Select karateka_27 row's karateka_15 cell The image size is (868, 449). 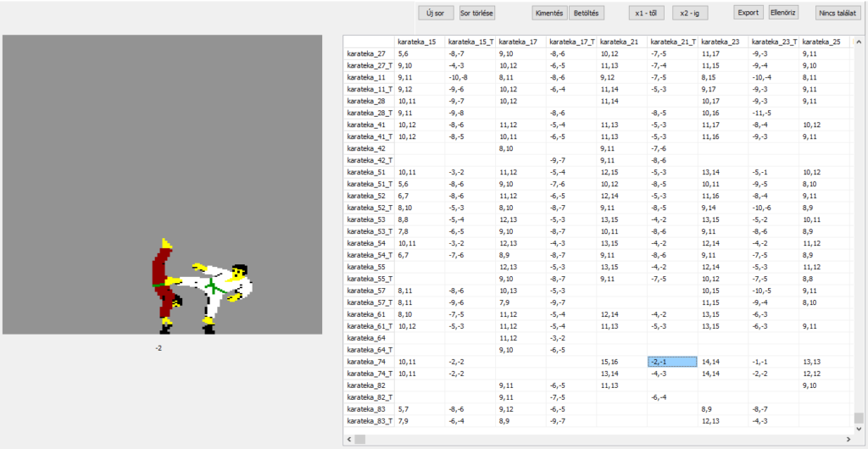coord(419,53)
